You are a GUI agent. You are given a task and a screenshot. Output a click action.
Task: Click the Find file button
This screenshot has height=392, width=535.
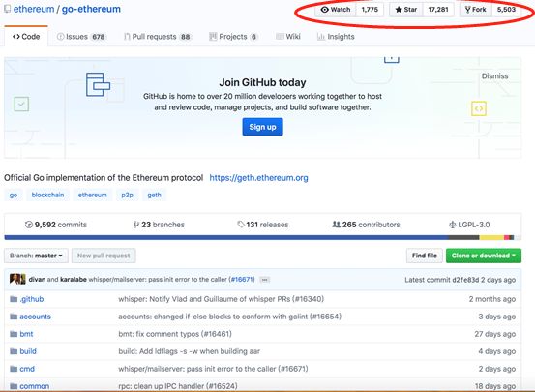pos(425,256)
